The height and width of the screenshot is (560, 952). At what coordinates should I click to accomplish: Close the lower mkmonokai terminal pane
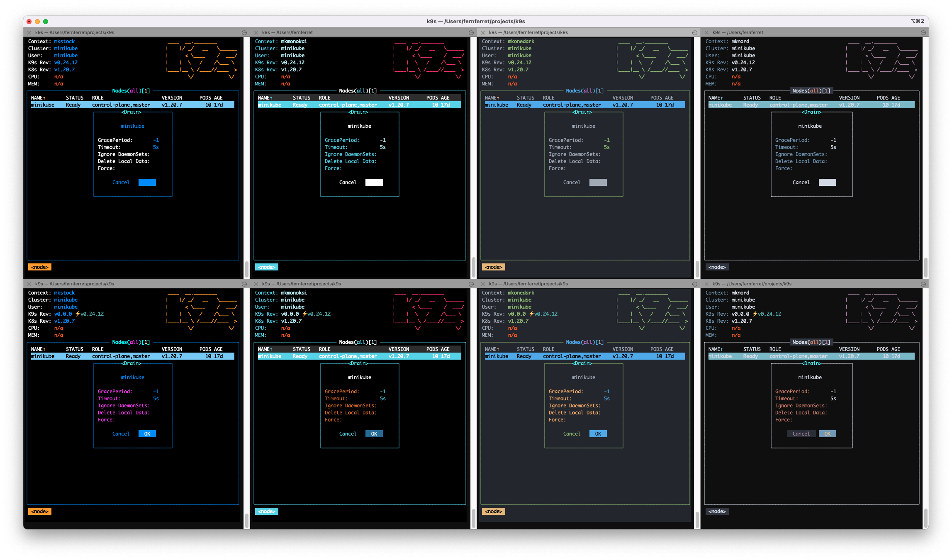tap(256, 284)
